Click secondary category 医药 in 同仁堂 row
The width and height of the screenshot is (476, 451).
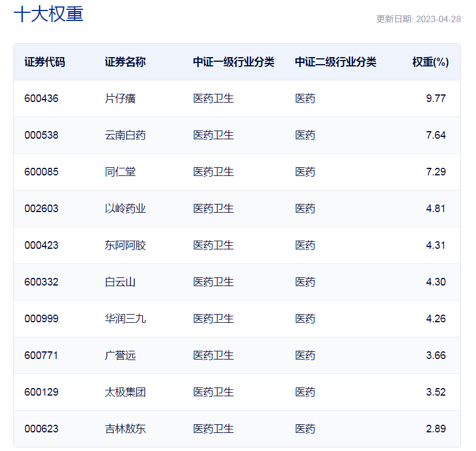pos(305,172)
